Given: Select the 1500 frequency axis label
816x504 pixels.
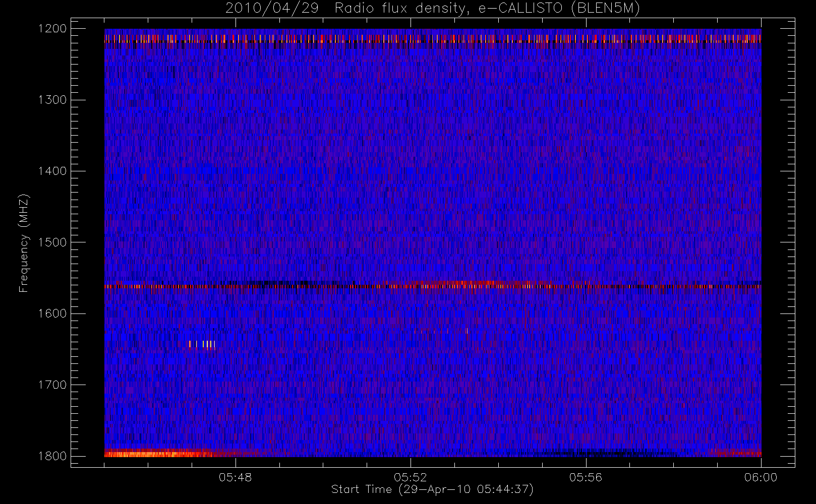Looking at the screenshot, I should coord(52,242).
